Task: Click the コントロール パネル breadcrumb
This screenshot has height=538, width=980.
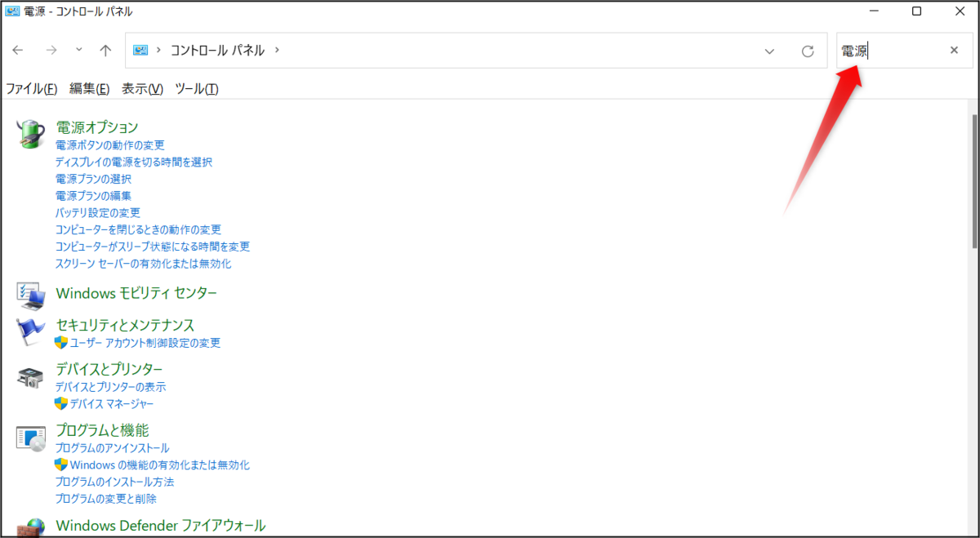Action: pyautogui.click(x=217, y=50)
